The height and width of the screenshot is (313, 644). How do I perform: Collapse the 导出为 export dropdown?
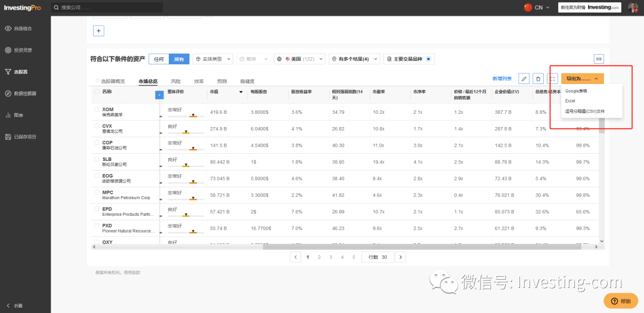(x=583, y=79)
